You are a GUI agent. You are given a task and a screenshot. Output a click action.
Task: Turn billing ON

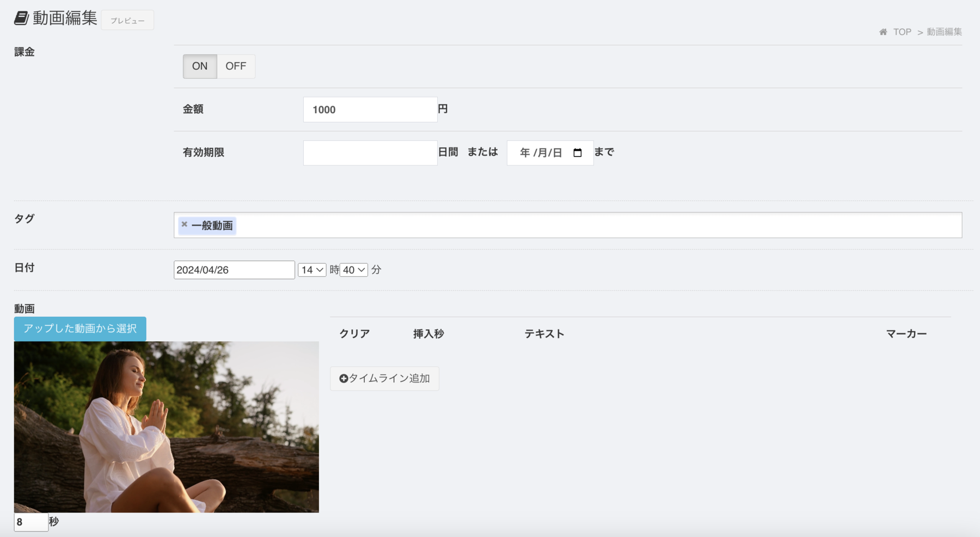click(200, 66)
